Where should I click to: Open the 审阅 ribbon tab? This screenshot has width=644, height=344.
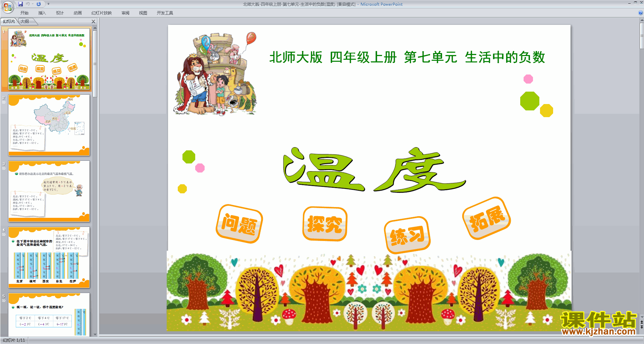point(125,13)
